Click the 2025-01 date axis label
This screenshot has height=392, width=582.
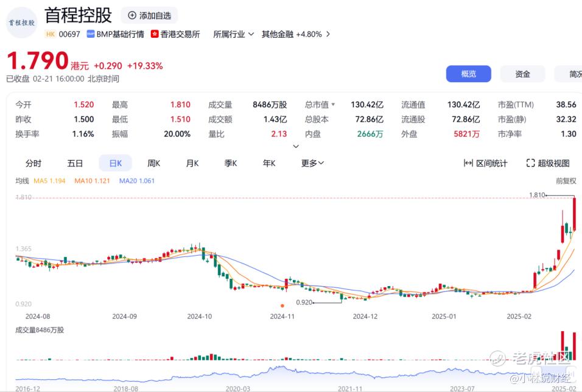click(444, 317)
